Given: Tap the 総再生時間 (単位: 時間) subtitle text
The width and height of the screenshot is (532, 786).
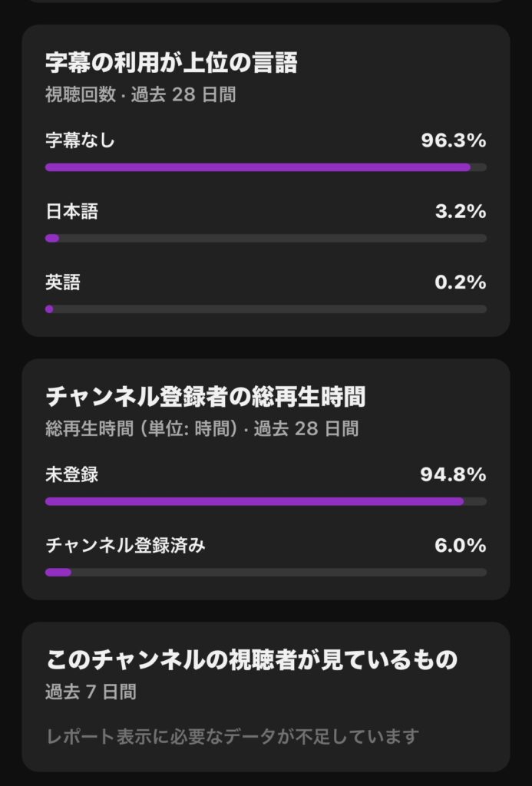Looking at the screenshot, I should [x=141, y=428].
